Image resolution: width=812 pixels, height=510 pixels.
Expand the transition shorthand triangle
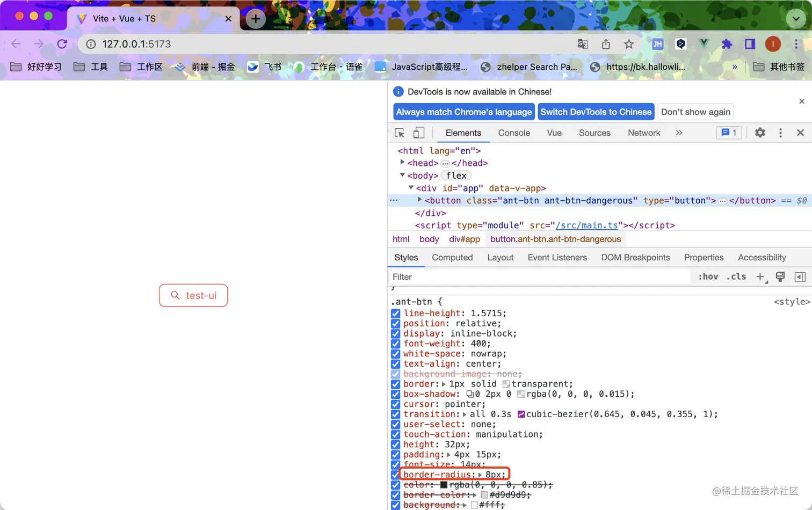tap(465, 414)
